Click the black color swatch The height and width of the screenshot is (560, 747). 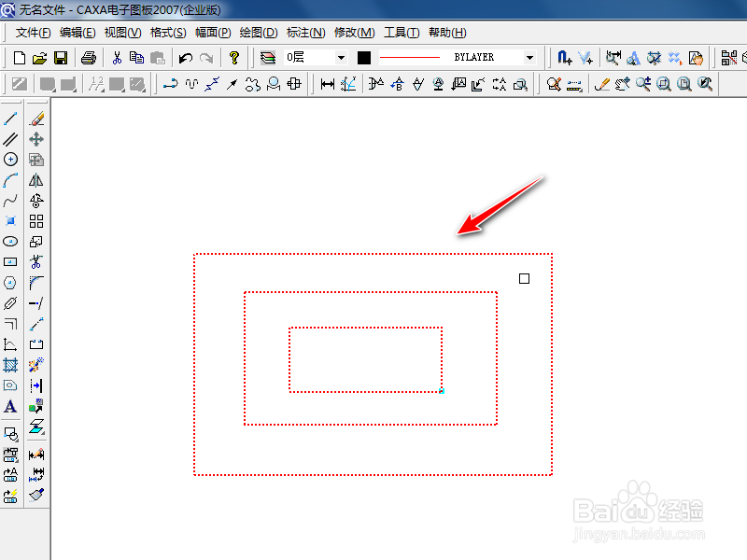coord(364,58)
